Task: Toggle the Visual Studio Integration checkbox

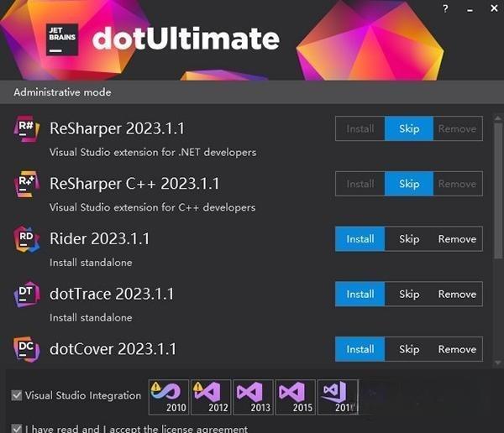Action: point(17,395)
